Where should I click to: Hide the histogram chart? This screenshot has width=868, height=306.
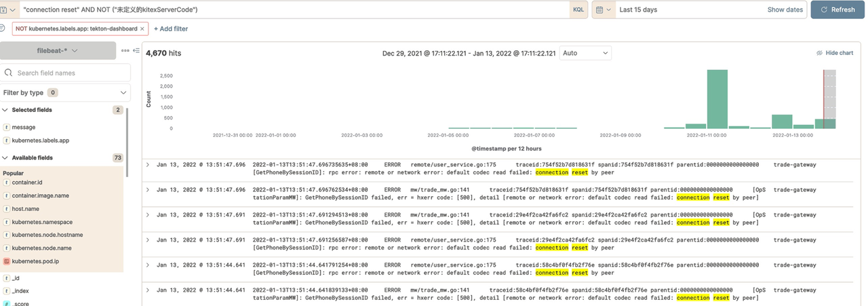pyautogui.click(x=835, y=53)
